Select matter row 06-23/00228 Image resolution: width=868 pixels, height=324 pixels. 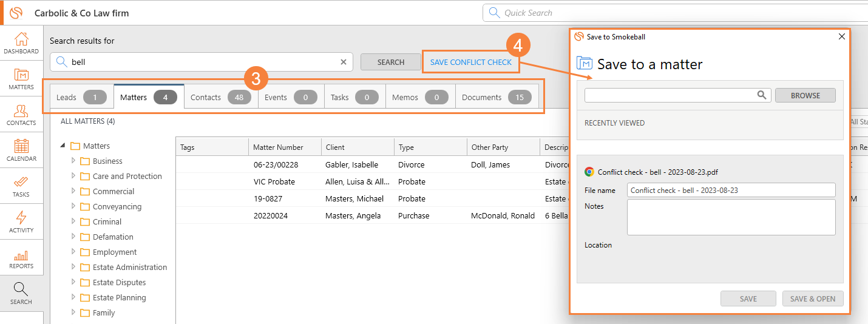click(x=276, y=164)
